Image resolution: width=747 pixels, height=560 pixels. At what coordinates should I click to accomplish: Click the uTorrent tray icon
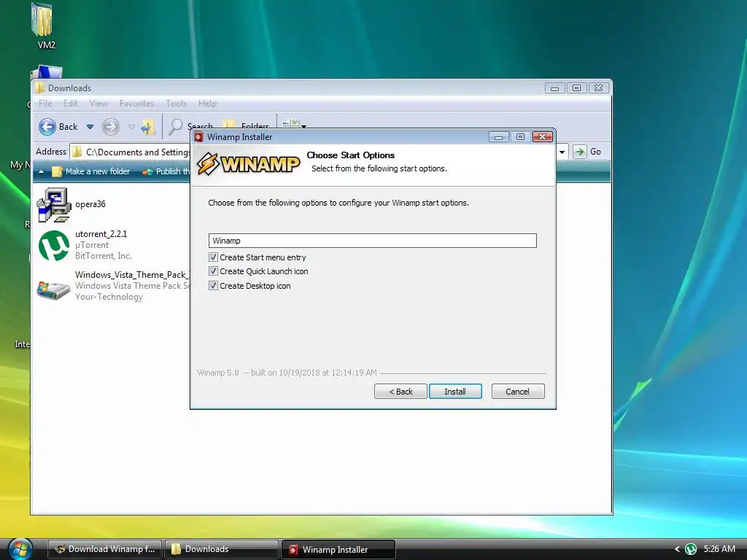click(x=691, y=550)
